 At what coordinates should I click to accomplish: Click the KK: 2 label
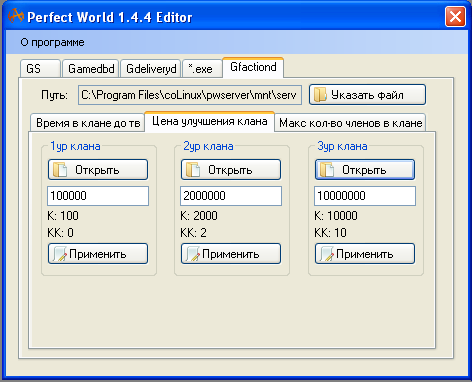tap(193, 233)
